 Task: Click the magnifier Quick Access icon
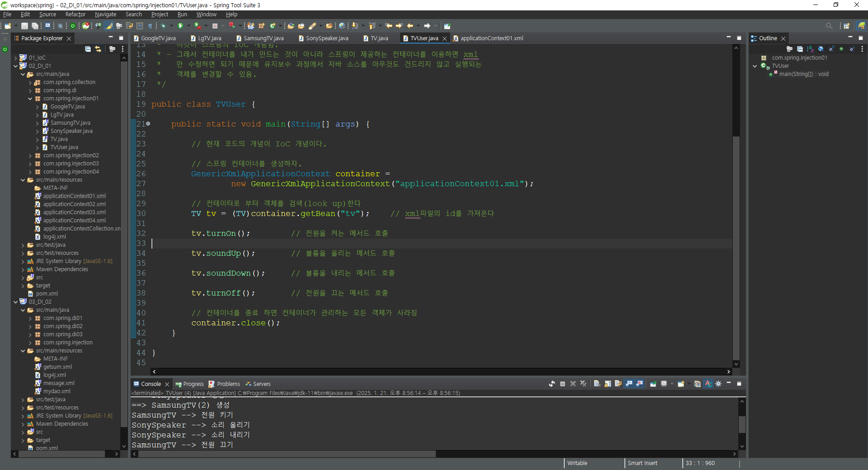(x=829, y=26)
